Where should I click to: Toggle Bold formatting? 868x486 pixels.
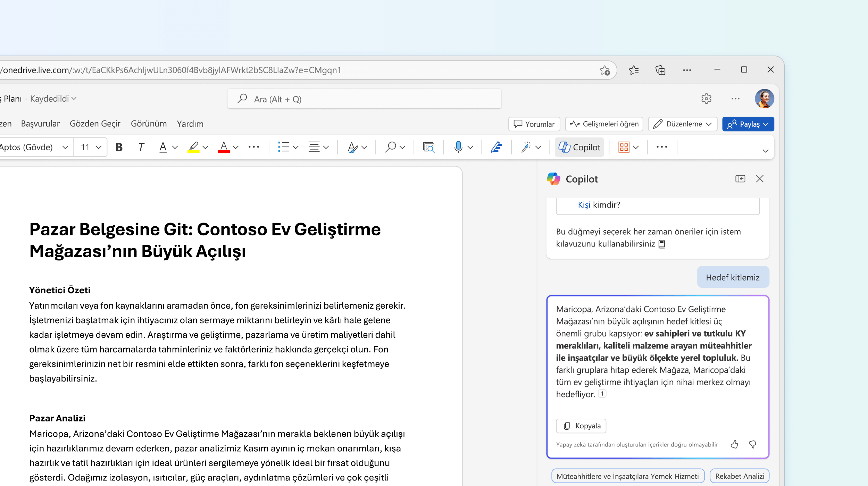coord(119,147)
